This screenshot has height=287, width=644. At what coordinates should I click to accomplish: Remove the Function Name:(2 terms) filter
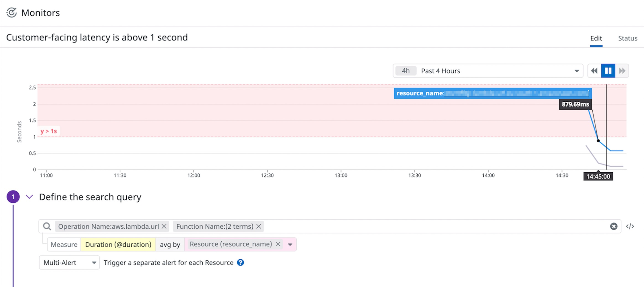(258, 226)
